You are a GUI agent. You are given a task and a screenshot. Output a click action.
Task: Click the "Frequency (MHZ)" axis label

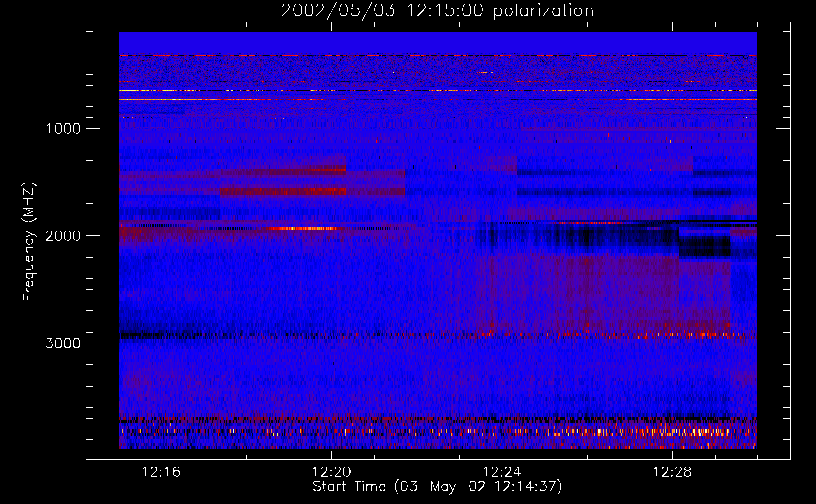tap(28, 242)
